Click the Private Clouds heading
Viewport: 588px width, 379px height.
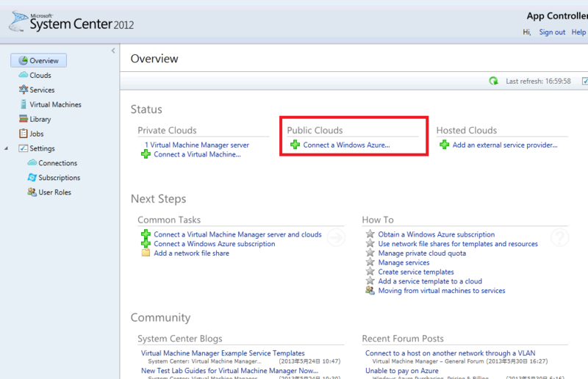coord(168,131)
